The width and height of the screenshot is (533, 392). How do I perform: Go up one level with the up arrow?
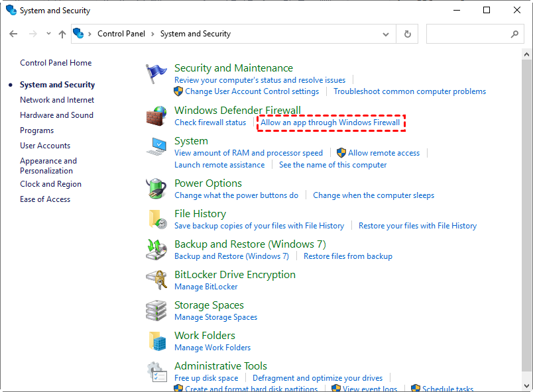tap(62, 34)
